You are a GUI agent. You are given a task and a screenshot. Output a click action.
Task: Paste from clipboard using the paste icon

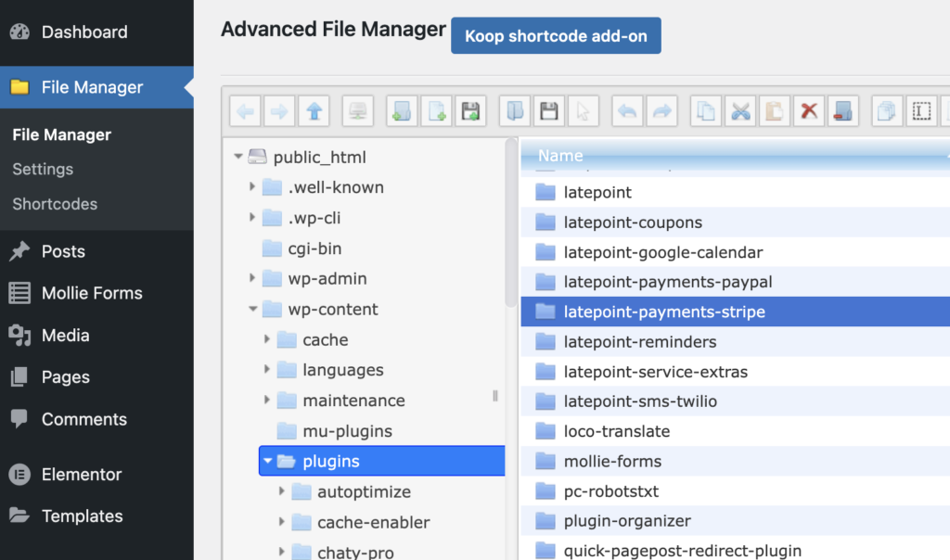coord(775,110)
